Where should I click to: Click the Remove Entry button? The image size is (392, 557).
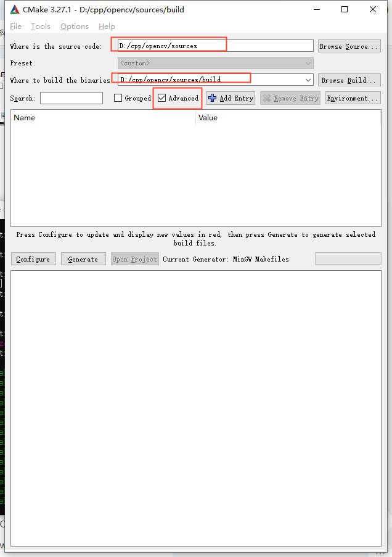pos(290,98)
